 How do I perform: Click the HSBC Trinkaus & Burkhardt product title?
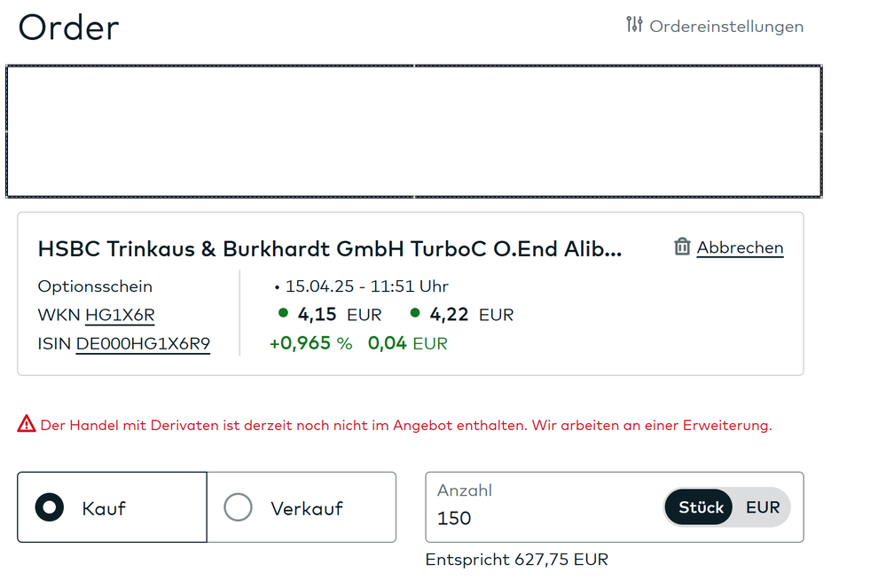(330, 249)
